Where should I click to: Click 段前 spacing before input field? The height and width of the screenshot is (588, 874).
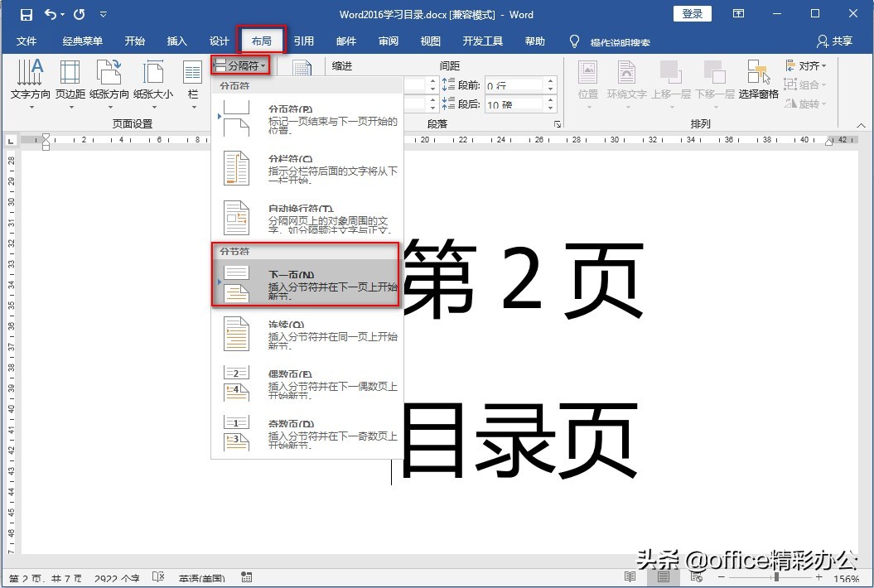pos(514,84)
